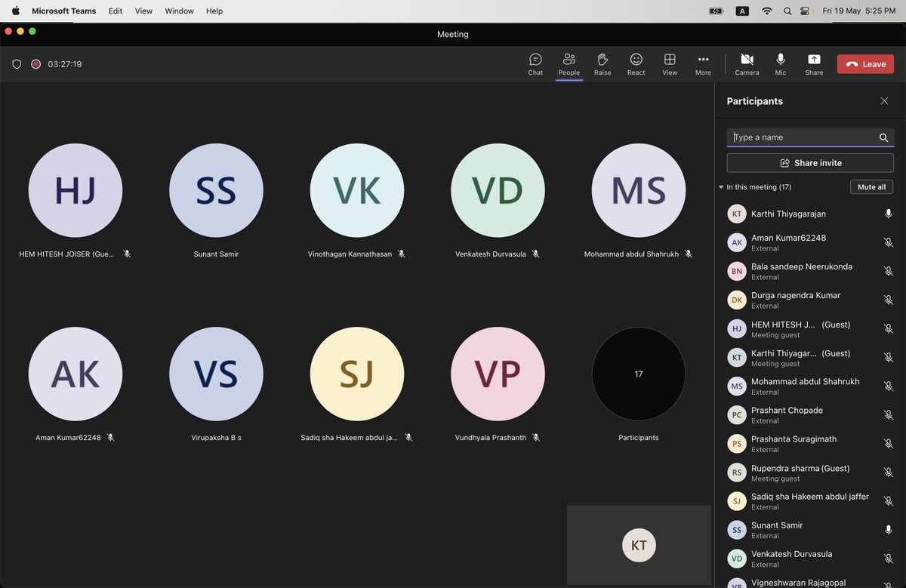Click Venkatesh Durvasula's mic icon in list
Viewport: 906px width, 588px height.
(889, 559)
